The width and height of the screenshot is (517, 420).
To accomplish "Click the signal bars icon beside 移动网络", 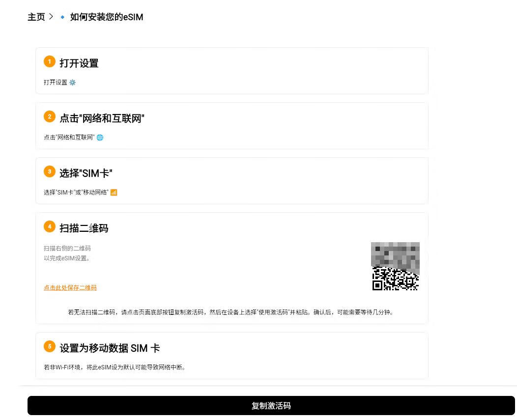I will point(114,193).
